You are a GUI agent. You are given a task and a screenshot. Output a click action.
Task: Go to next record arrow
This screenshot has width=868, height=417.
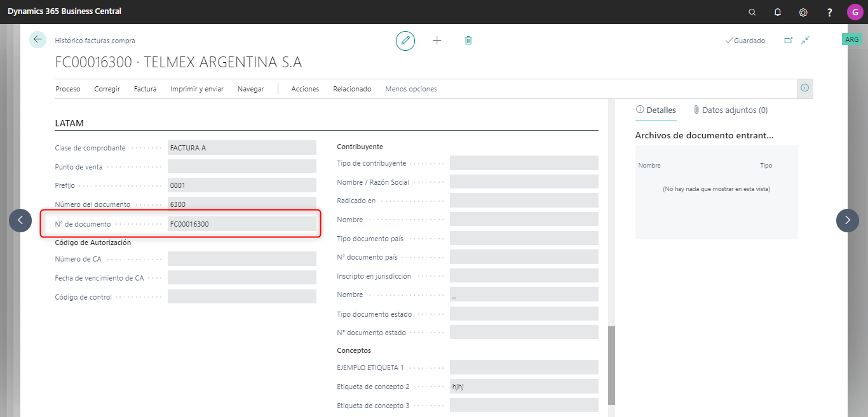(848, 220)
